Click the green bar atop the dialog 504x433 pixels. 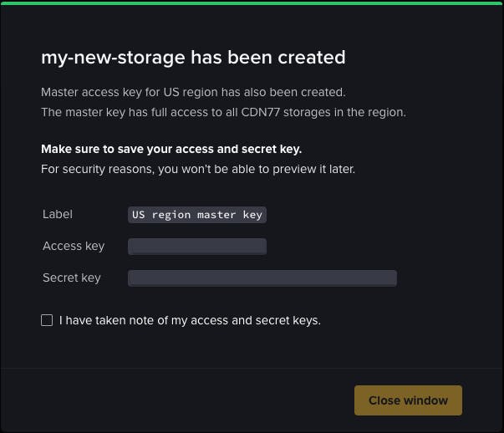[x=252, y=3]
